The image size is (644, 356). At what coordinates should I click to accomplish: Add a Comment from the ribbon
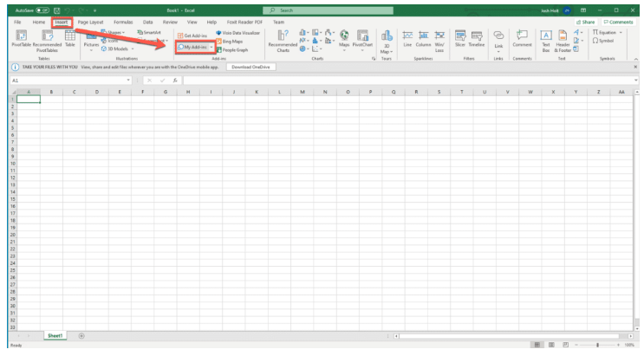coord(522,40)
